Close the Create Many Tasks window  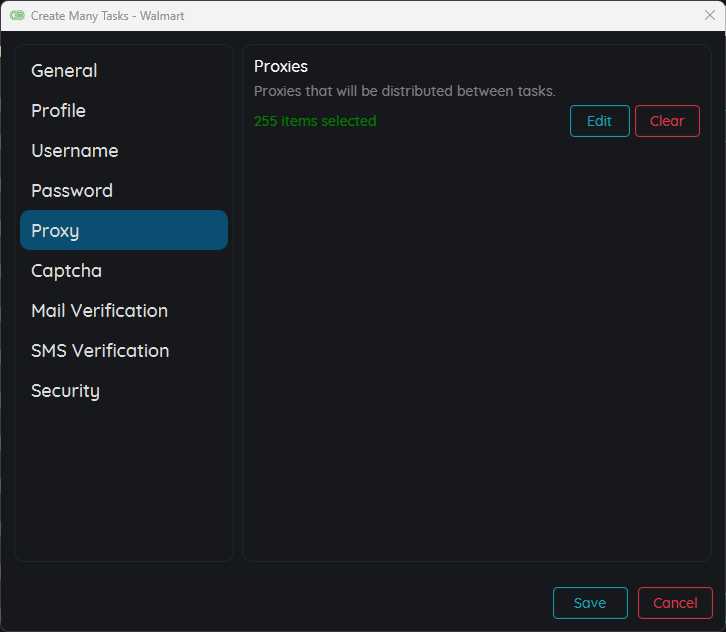coord(709,15)
